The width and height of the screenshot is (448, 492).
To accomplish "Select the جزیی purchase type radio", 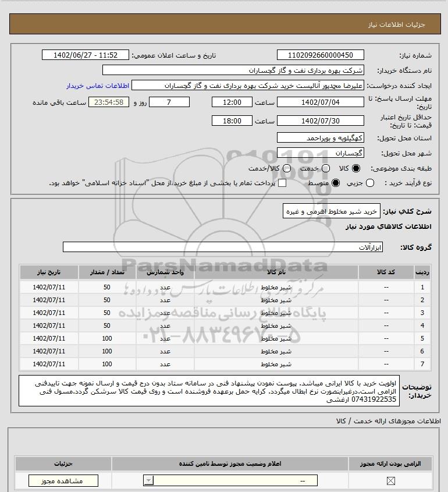I will [x=370, y=183].
